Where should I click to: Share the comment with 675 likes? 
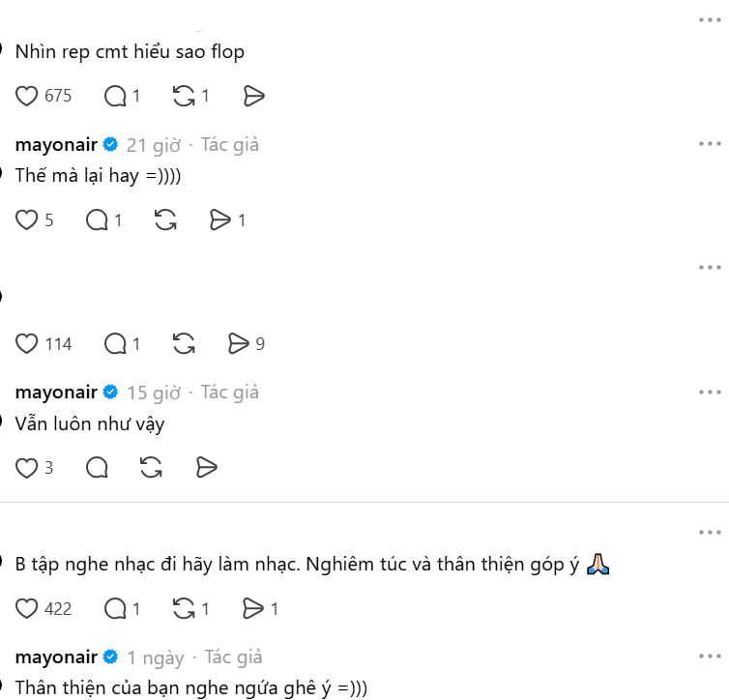pos(254,97)
